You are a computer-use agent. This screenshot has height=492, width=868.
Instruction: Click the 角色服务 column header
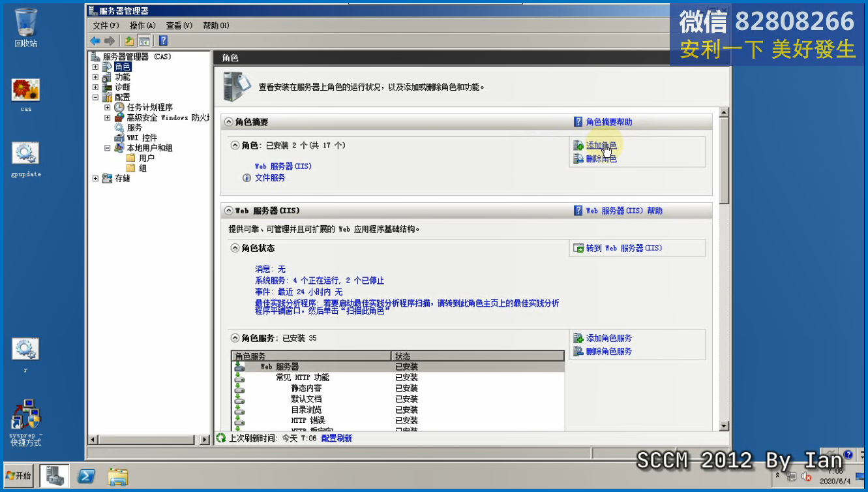point(311,356)
